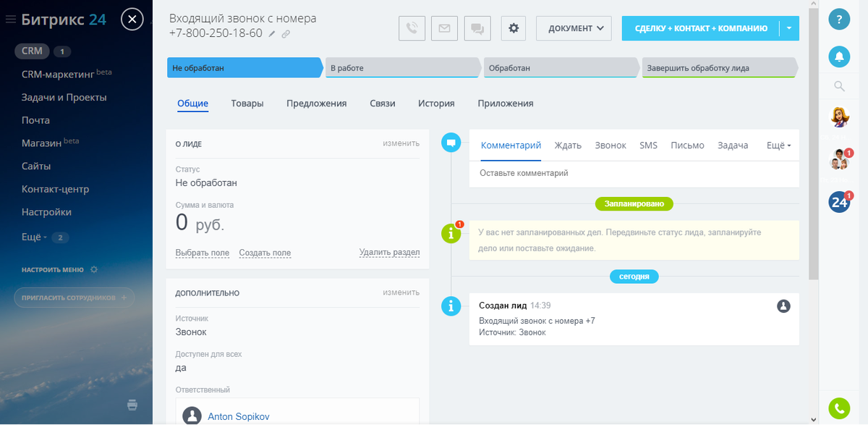The width and height of the screenshot is (868, 425).
Task: Select the Комментарий timeline tab
Action: (x=511, y=146)
